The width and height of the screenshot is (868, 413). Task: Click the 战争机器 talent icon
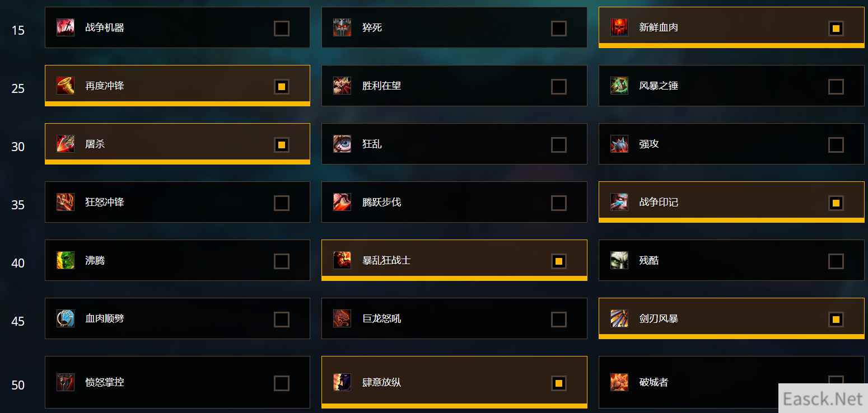click(x=66, y=27)
